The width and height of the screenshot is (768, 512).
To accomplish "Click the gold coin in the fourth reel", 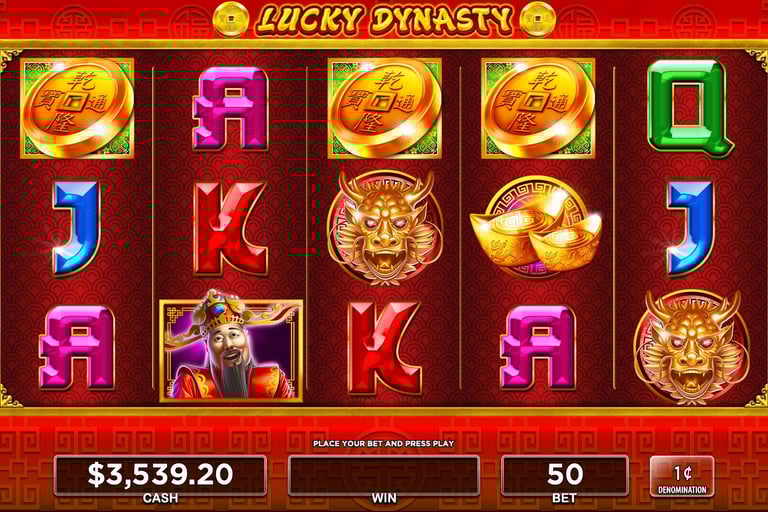I will point(538,108).
